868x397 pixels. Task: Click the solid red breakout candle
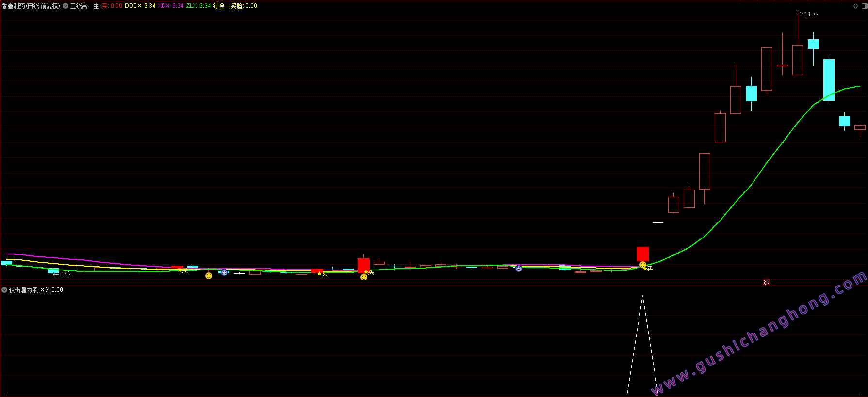[x=642, y=254]
